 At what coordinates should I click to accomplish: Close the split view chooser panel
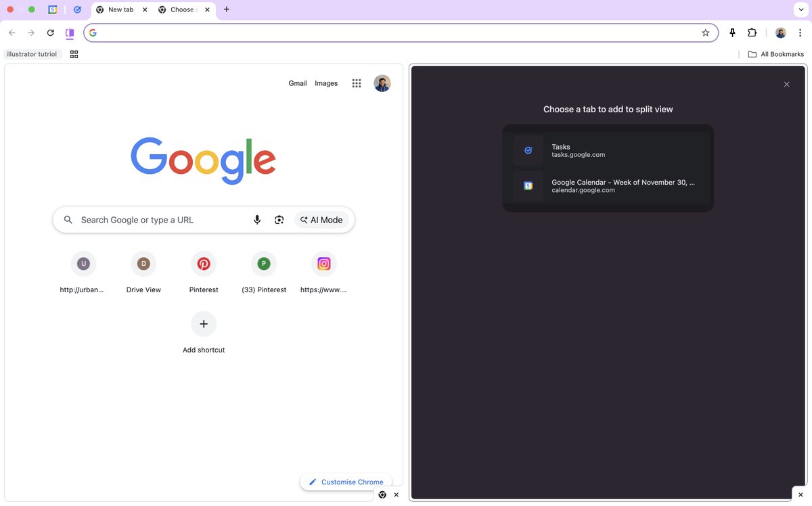[786, 85]
